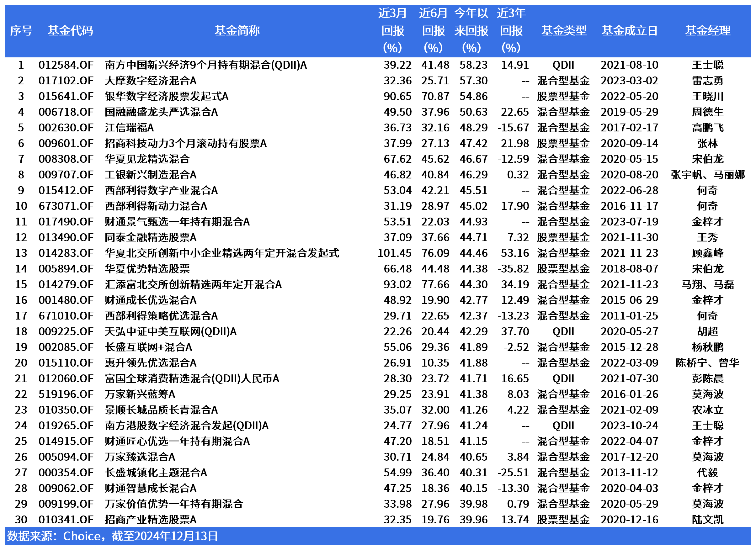
Task: Click manager name 周德生
Action: pos(708,112)
